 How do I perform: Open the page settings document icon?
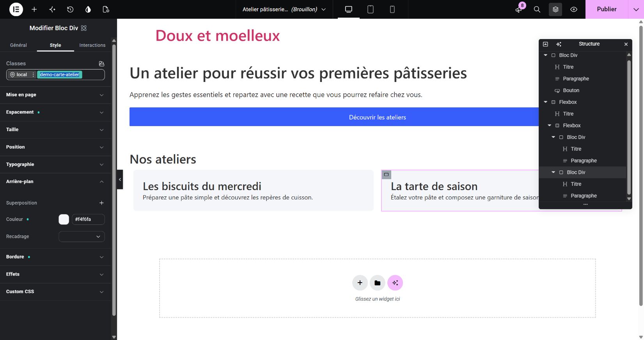[x=106, y=9]
